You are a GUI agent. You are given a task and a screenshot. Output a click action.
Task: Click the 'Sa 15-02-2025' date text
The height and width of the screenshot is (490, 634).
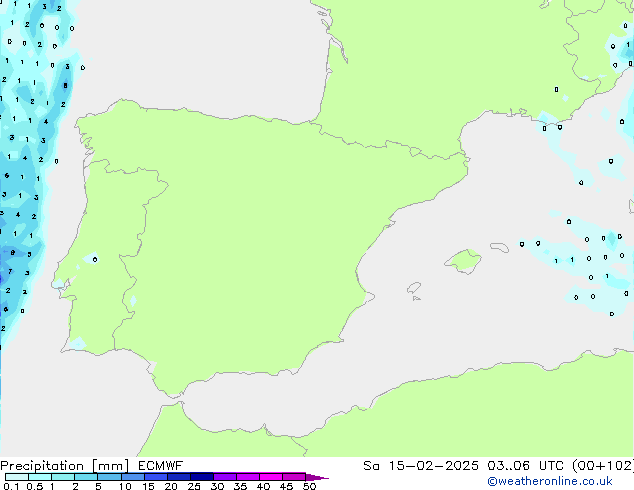click(421, 466)
